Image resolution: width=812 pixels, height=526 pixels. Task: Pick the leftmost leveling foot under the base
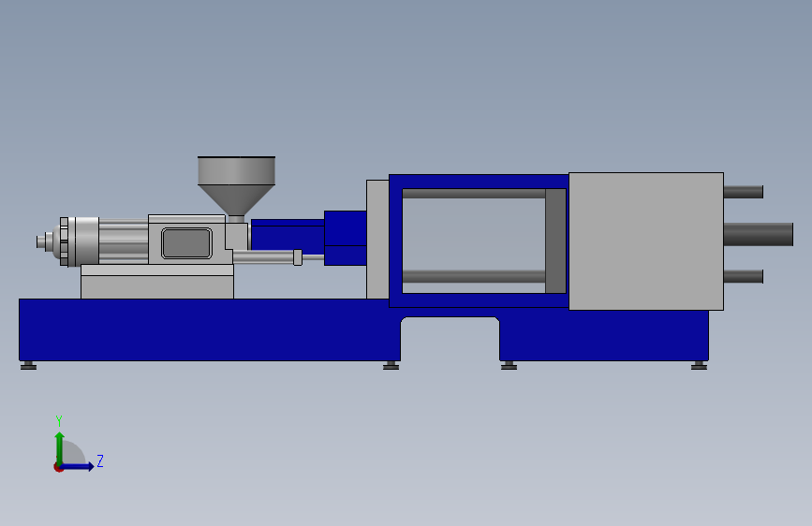click(x=28, y=366)
